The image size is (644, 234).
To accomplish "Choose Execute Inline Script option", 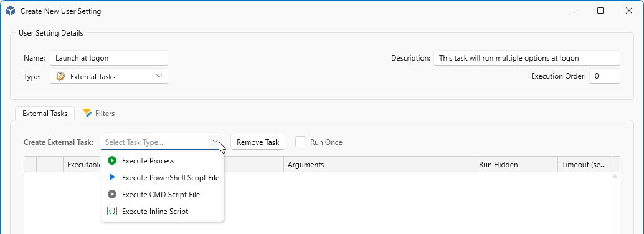I will [x=162, y=212].
